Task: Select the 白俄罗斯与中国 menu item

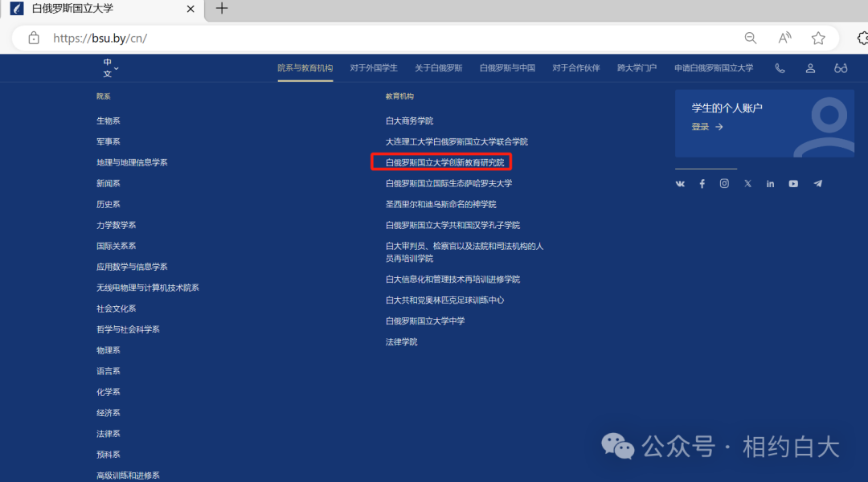Action: [507, 68]
